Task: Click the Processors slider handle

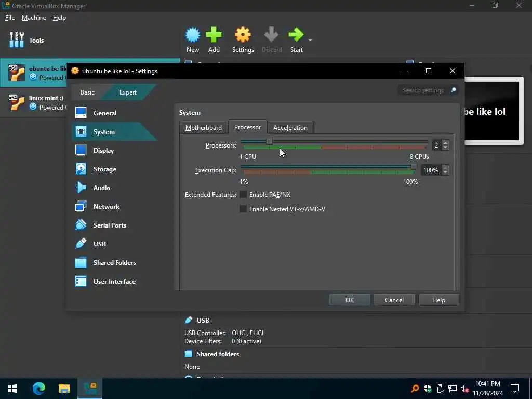Action: (270, 141)
